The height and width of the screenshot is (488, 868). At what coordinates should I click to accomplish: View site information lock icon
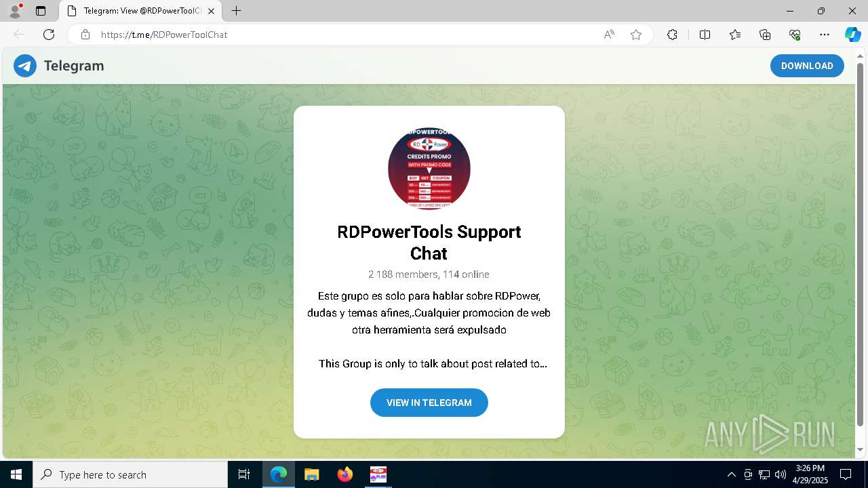point(85,35)
